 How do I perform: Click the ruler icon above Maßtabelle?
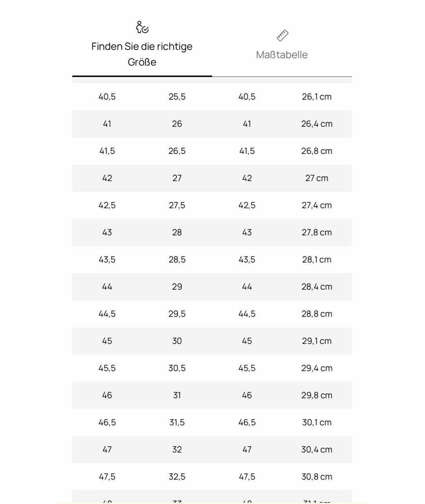(x=282, y=35)
